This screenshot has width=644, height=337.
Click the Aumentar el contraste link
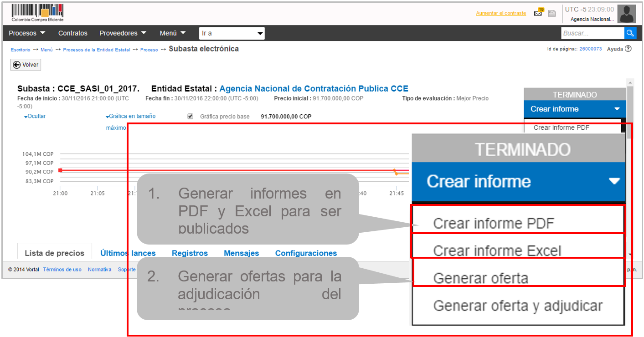(500, 13)
